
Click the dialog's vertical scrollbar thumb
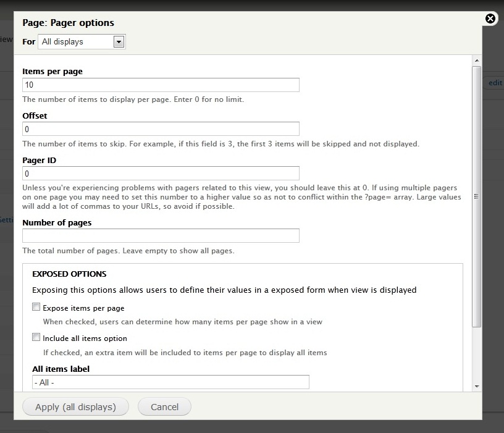click(477, 196)
